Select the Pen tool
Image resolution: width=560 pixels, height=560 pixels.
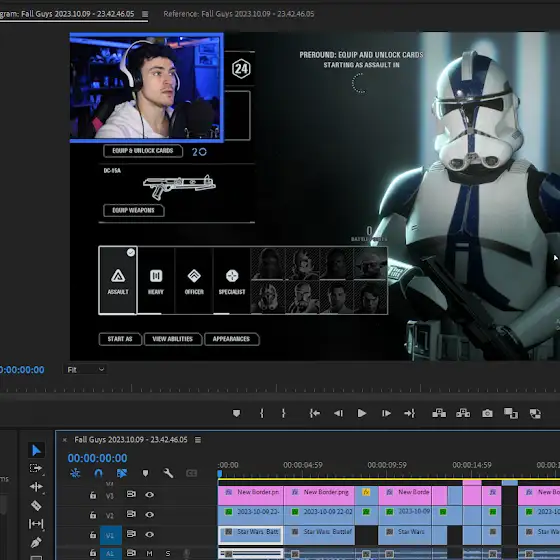point(36,542)
